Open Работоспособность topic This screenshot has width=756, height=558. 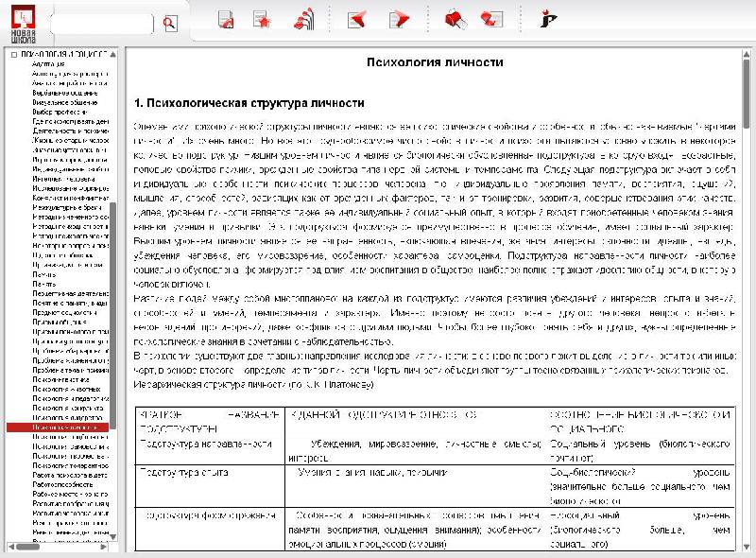pyautogui.click(x=62, y=484)
